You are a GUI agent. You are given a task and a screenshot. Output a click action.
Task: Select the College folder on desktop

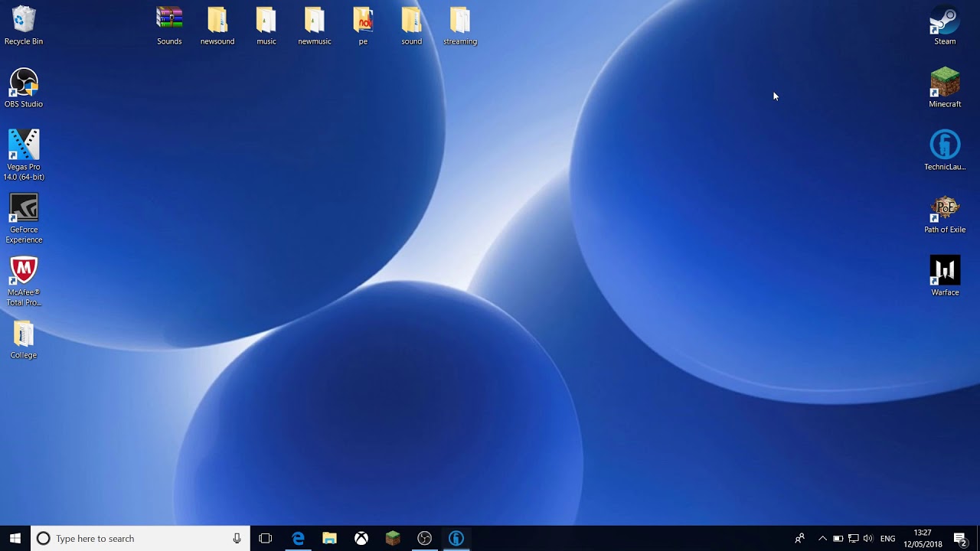(x=24, y=340)
